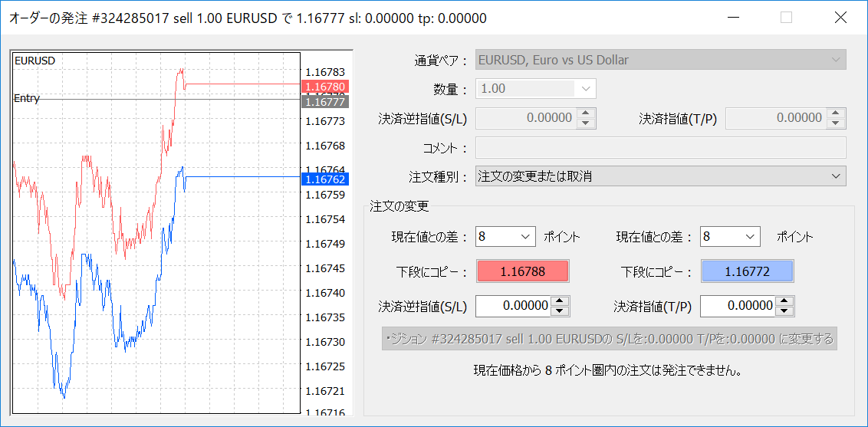Image resolution: width=868 pixels, height=427 pixels.
Task: Click the red 1.16788 copy button
Action: click(x=522, y=271)
